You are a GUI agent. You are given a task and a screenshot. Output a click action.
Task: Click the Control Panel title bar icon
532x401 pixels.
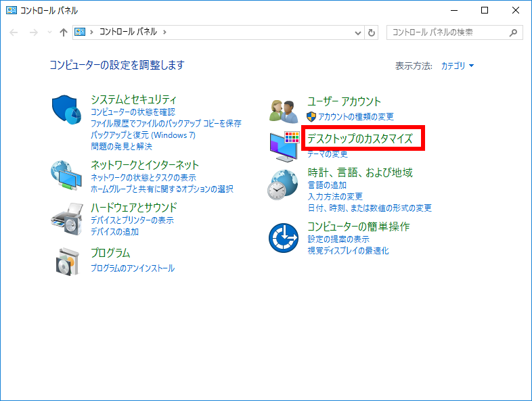coord(12,11)
